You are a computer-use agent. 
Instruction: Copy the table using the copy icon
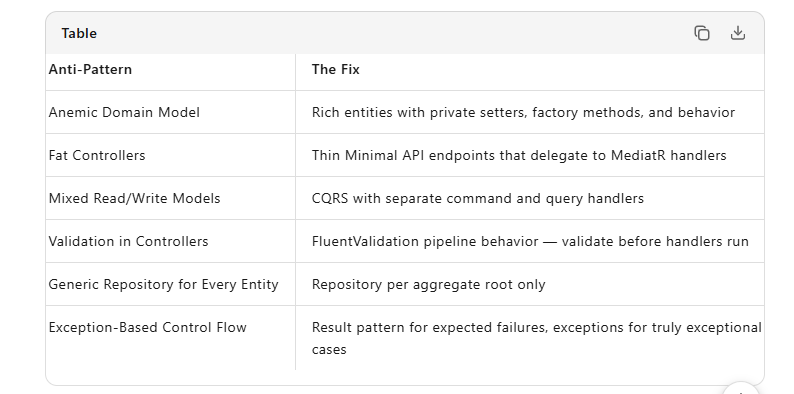point(702,33)
